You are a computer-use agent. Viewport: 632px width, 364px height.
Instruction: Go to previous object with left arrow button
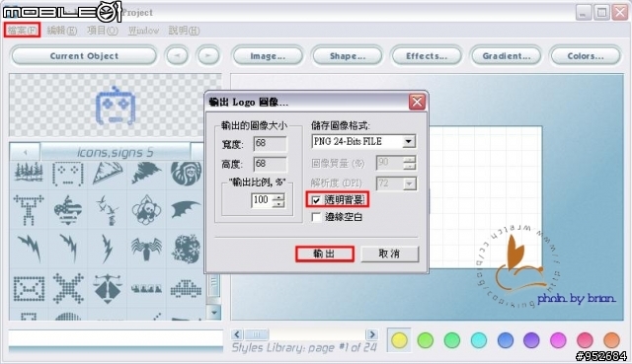click(178, 55)
